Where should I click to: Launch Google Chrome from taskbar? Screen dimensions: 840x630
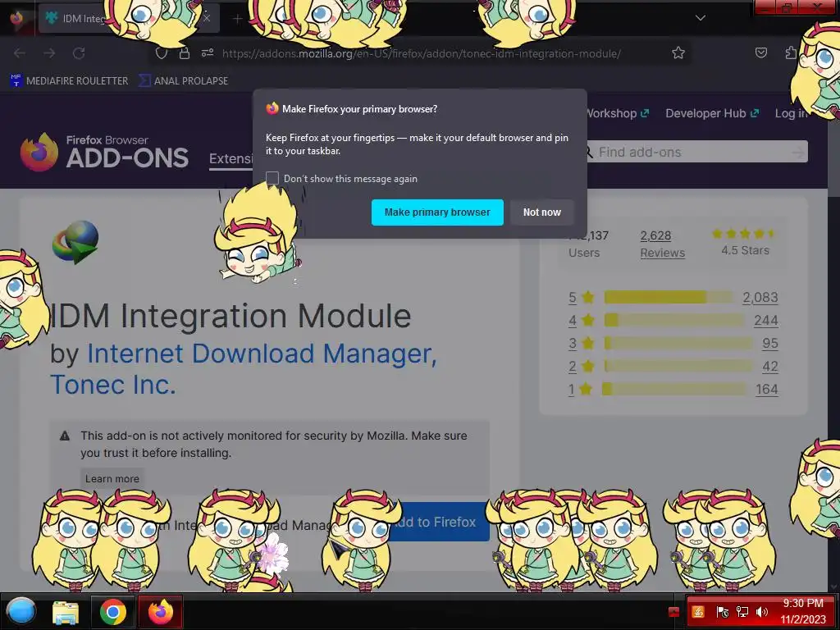point(113,612)
